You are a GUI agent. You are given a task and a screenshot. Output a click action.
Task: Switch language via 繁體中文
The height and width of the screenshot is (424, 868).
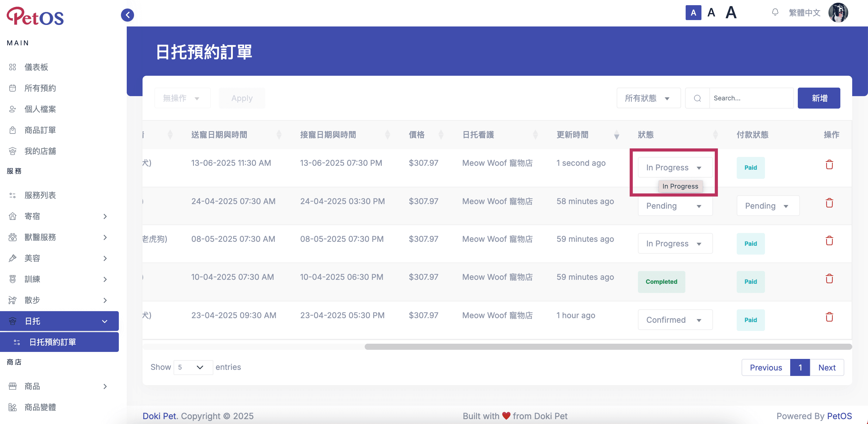(804, 13)
